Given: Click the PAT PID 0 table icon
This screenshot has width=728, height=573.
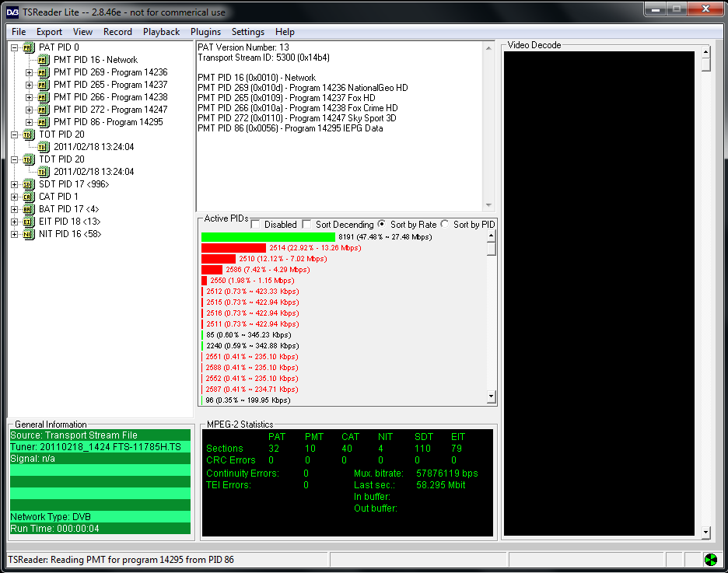Looking at the screenshot, I should pos(28,47).
